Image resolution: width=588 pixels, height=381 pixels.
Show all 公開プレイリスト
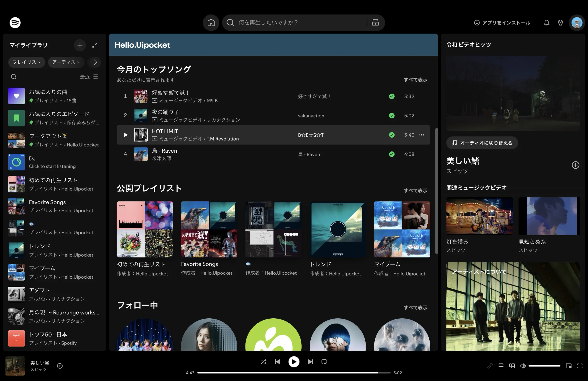415,191
